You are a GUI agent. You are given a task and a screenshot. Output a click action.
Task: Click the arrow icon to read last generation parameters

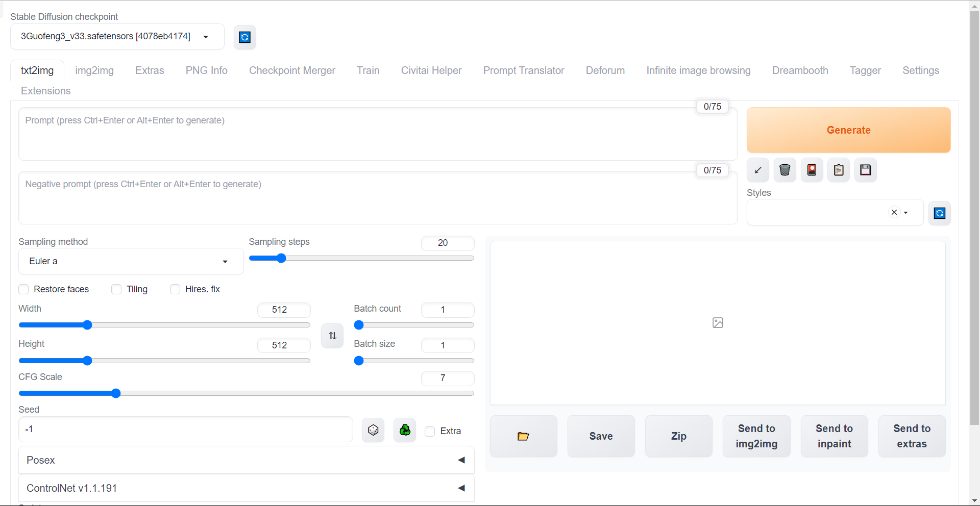[x=758, y=170]
